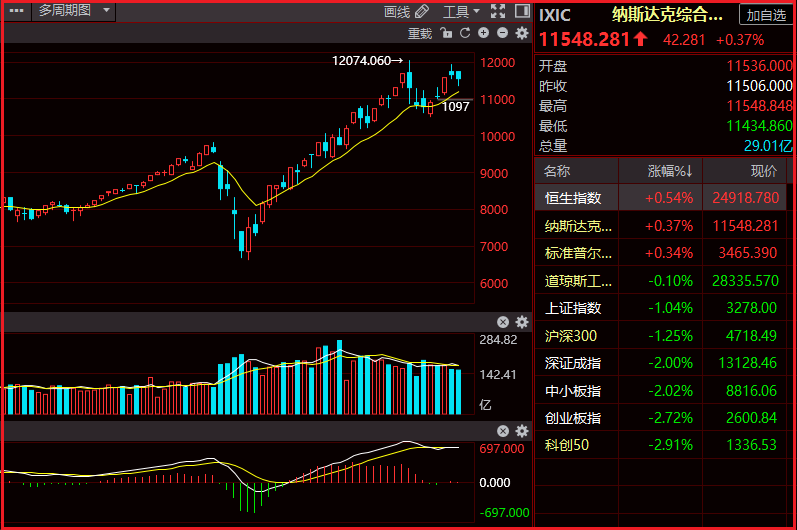This screenshot has width=797, height=530.
Task: Open main chart settings gear
Action: click(x=521, y=33)
